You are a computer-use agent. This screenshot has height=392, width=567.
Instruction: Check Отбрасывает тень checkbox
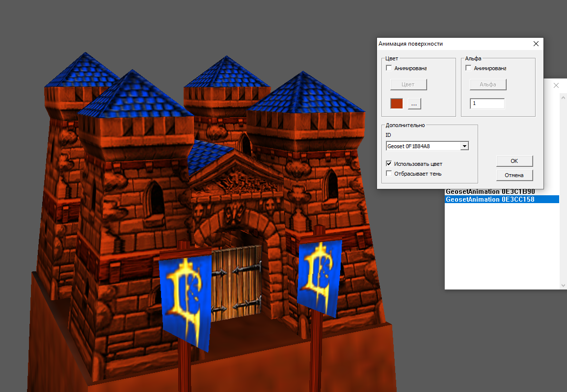click(389, 173)
